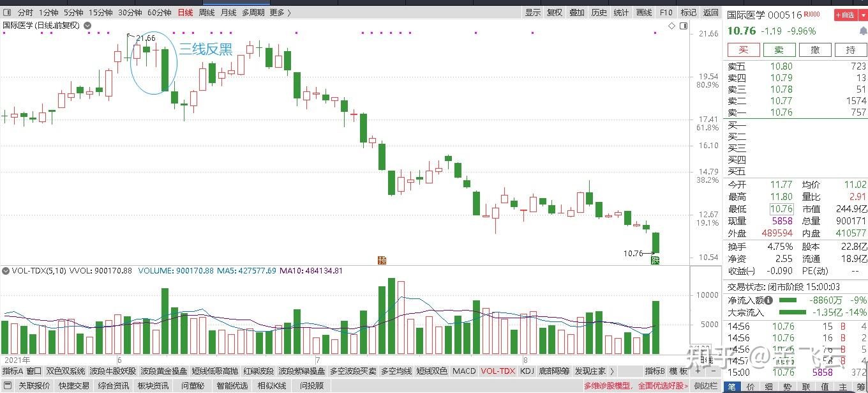This screenshot has height=393, width=868.
Task: Select the 双色双系统 indicator
Action: (66, 371)
